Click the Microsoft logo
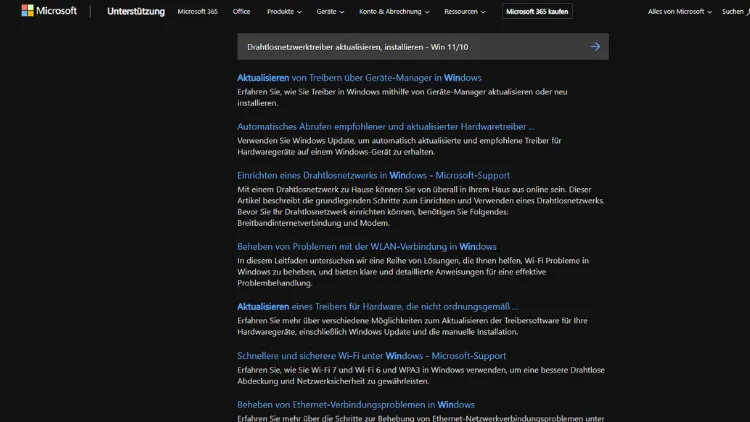750x422 pixels. [49, 11]
